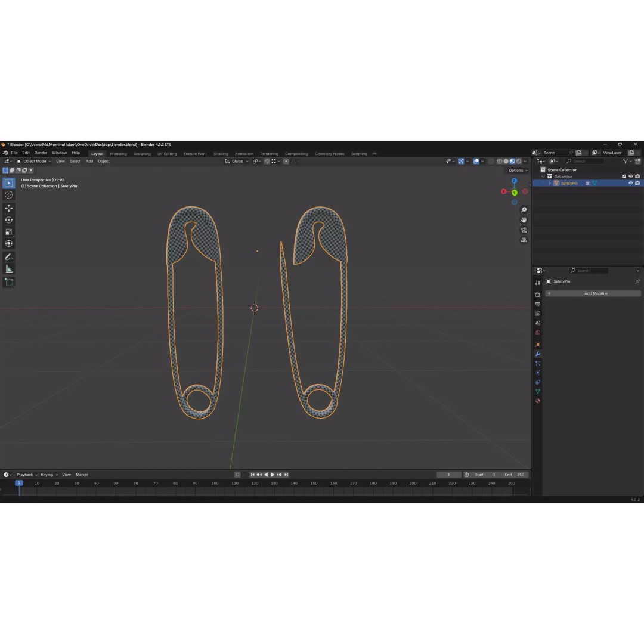Click the timeline play button
644x644 pixels.
click(x=273, y=475)
